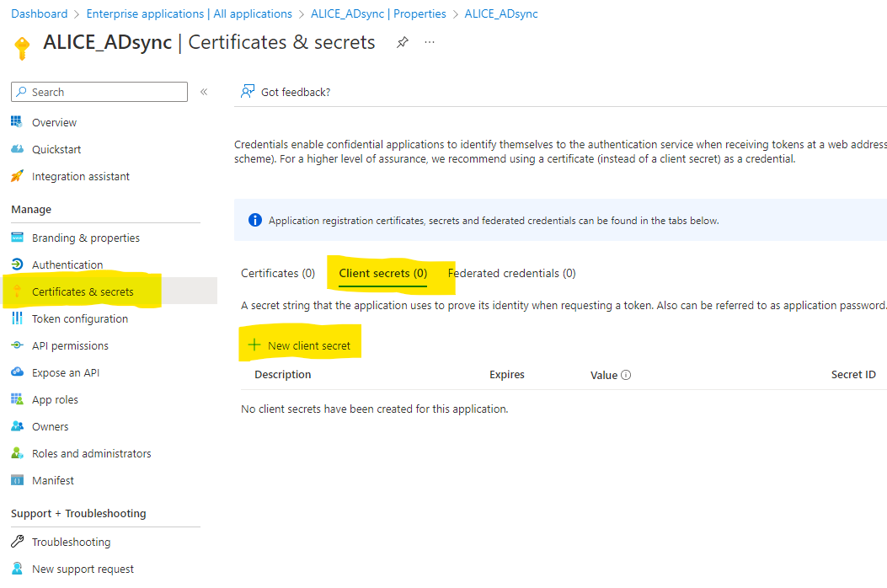This screenshot has height=588, width=887.
Task: Click the Branding & properties icon
Action: (x=17, y=237)
